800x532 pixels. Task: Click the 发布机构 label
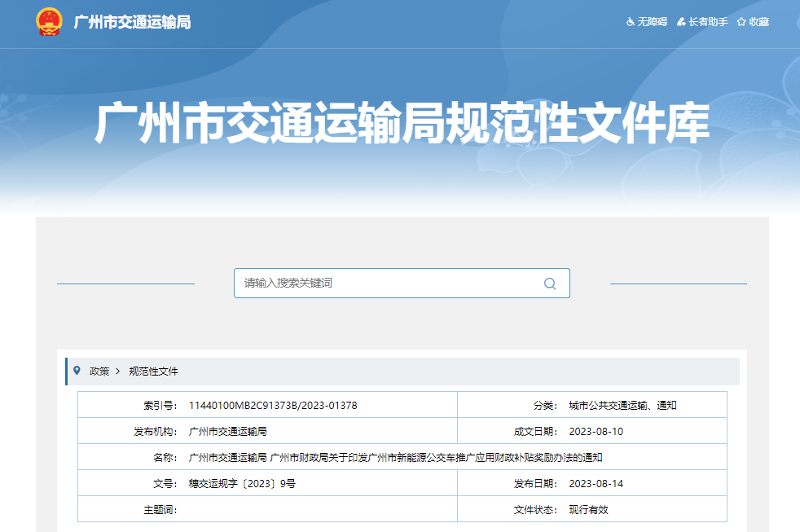tap(156, 432)
